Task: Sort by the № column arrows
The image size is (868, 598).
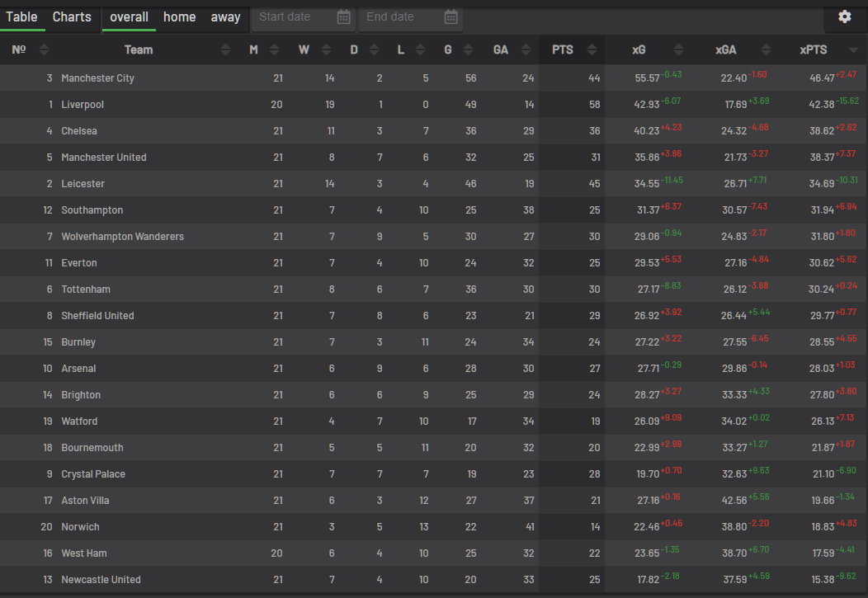Action: 44,50
